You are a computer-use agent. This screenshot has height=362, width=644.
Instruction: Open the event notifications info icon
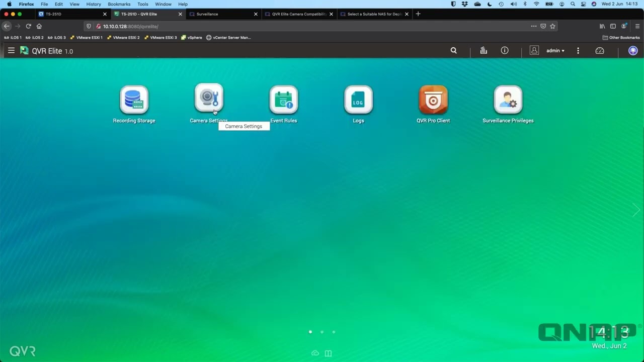tap(505, 51)
